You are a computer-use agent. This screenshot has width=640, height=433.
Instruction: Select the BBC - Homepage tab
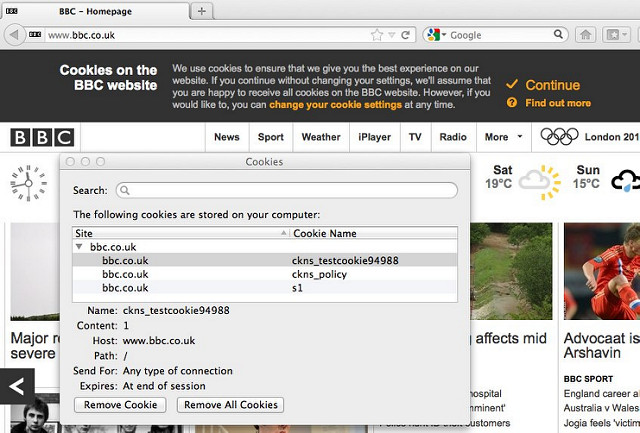click(95, 11)
